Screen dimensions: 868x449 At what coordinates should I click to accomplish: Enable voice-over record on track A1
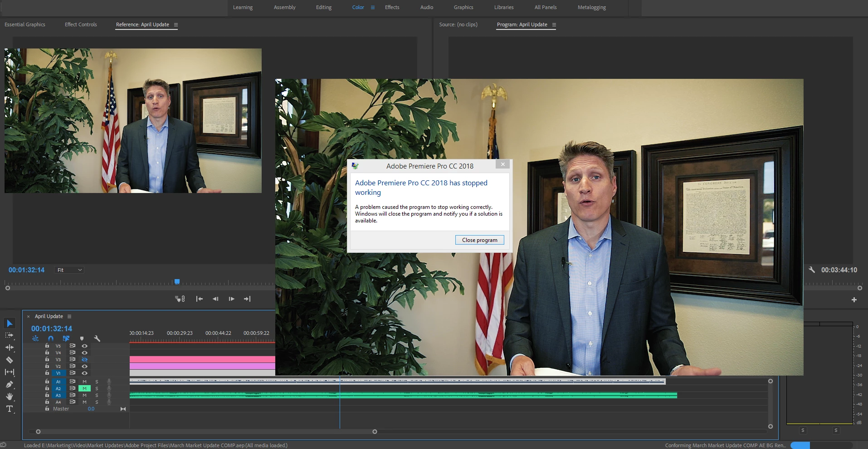pos(109,381)
